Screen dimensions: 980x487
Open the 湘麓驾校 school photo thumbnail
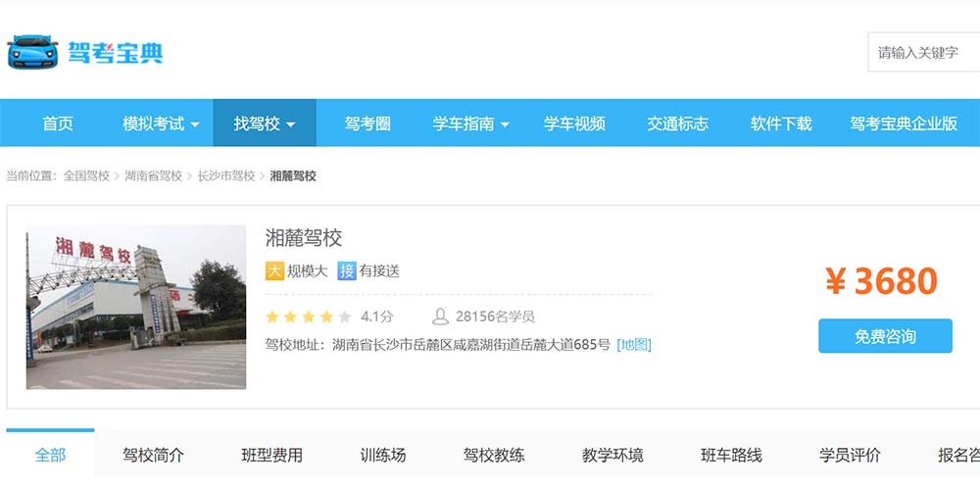[136, 307]
